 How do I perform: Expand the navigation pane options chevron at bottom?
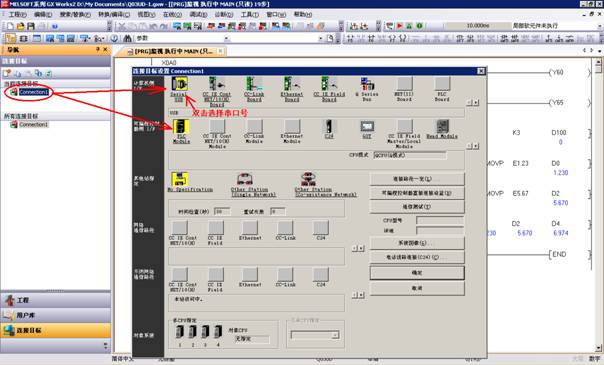[106, 345]
